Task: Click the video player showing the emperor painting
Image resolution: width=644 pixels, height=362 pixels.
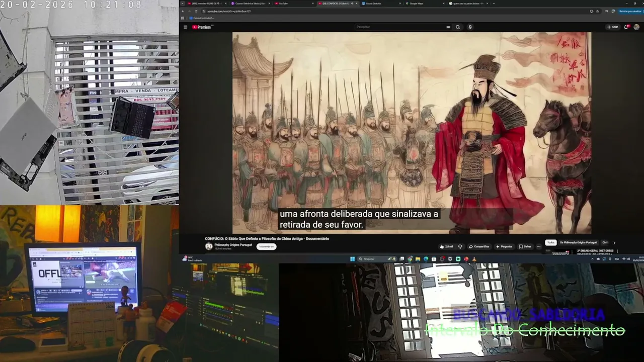Action: point(412,133)
